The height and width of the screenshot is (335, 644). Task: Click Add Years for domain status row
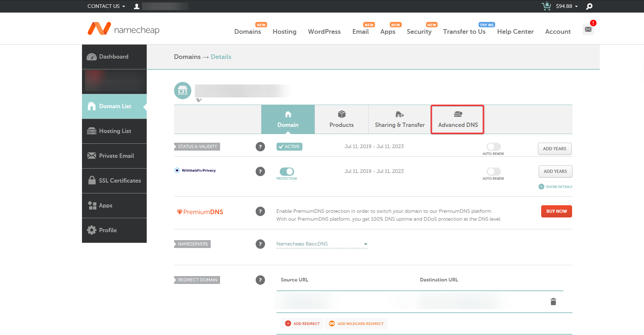click(x=555, y=149)
